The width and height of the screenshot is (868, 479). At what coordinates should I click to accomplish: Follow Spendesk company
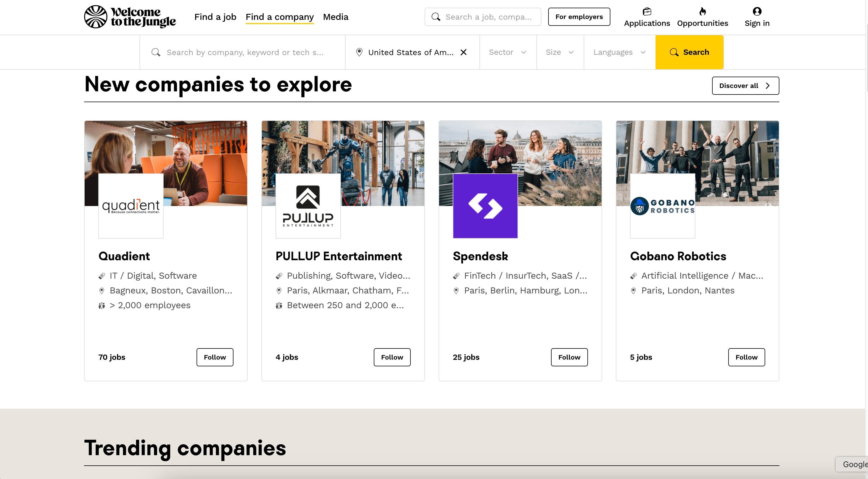point(569,357)
